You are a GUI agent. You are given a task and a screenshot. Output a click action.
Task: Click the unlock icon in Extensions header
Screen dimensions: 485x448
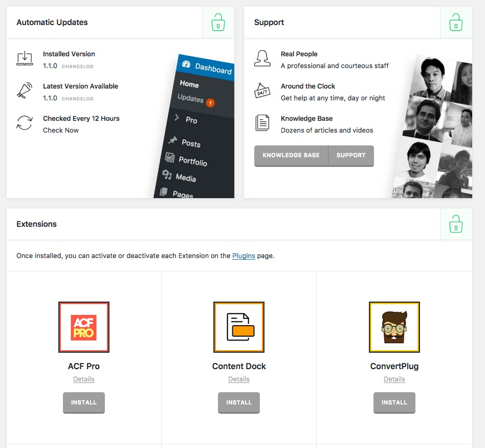(456, 224)
